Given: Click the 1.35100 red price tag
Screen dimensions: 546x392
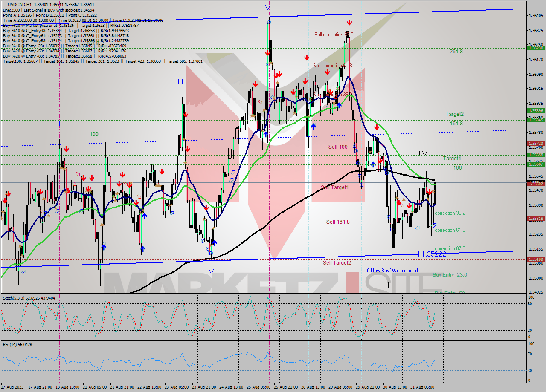Looking at the screenshot, I should [x=535, y=259].
